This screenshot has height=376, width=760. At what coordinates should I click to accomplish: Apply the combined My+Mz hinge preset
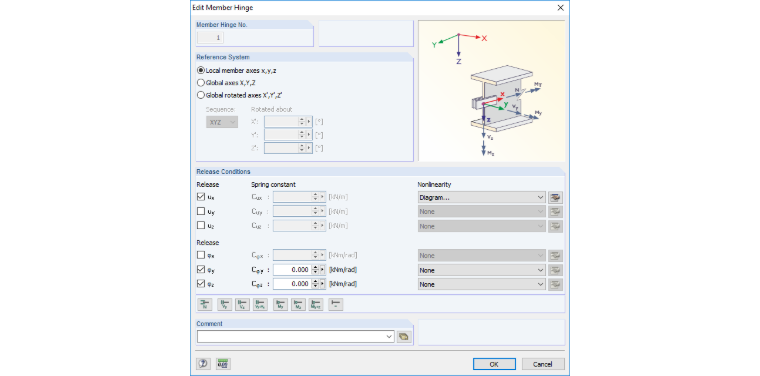coord(316,304)
